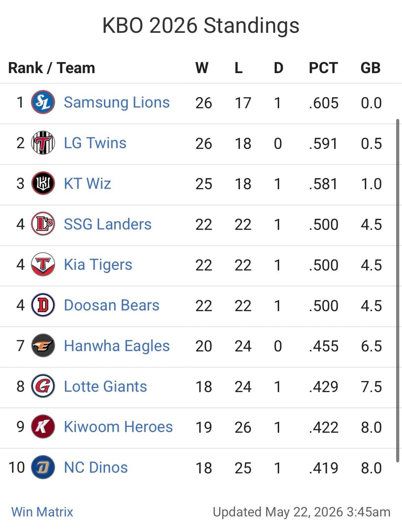Viewport: 402px width, 532px height.
Task: Open the Hanwha Eagles team name link
Action: [117, 346]
